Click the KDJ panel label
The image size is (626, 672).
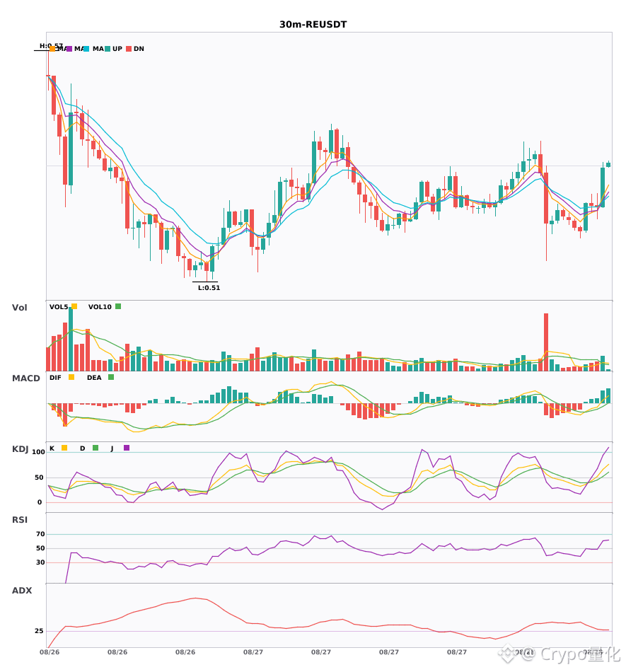(20, 449)
